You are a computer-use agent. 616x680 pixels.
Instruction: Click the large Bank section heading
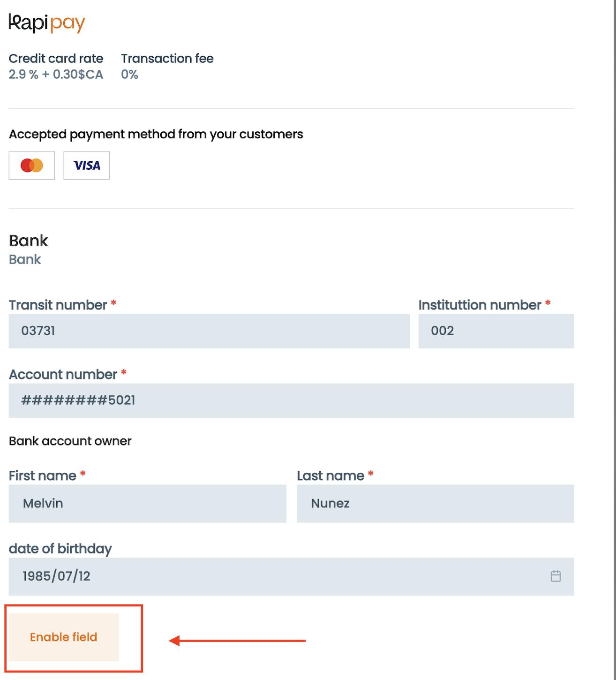[x=29, y=241]
